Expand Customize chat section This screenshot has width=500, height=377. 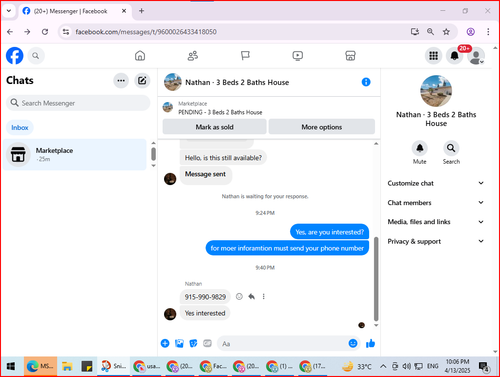point(436,183)
